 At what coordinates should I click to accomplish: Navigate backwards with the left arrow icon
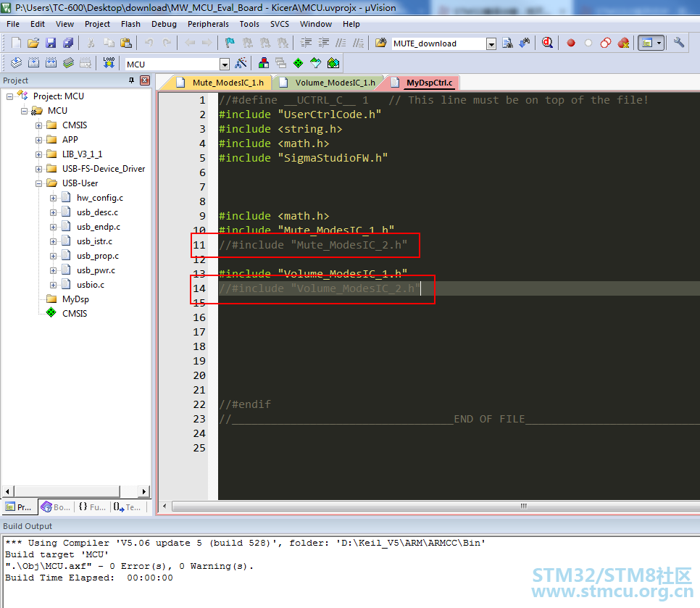(190, 43)
